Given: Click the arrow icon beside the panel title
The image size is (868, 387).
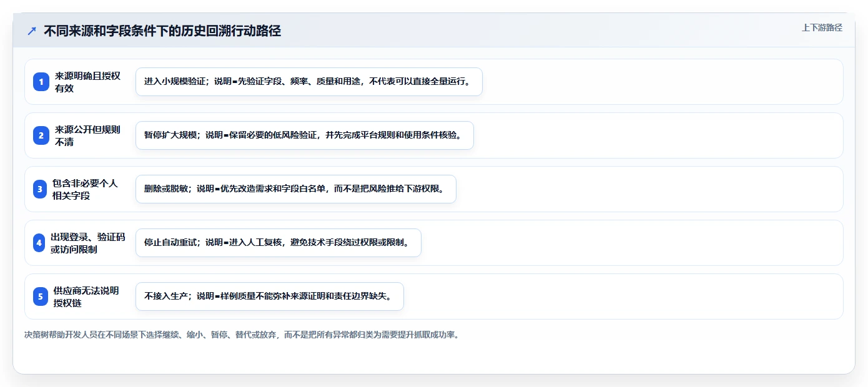Looking at the screenshot, I should [32, 31].
